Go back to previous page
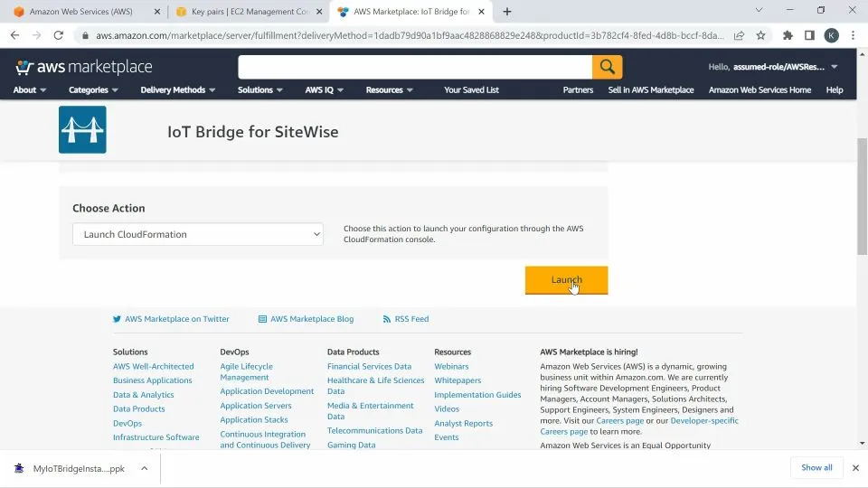 point(15,35)
